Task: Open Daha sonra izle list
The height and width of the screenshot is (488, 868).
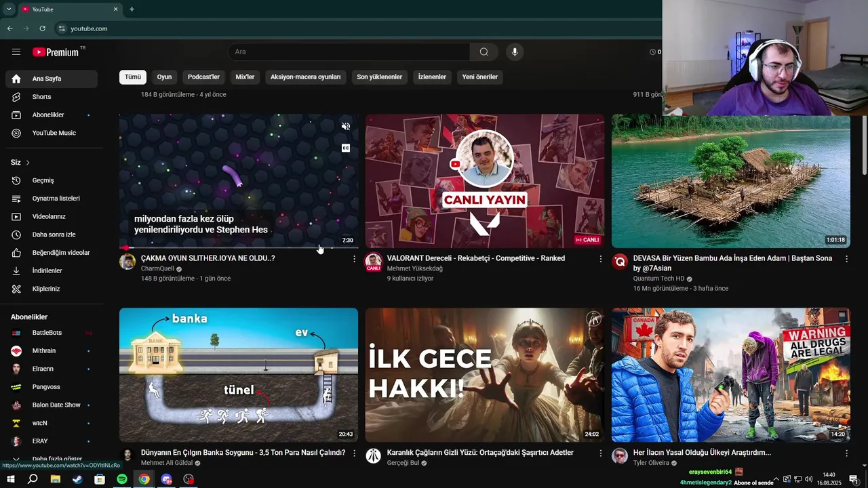Action: [52, 235]
